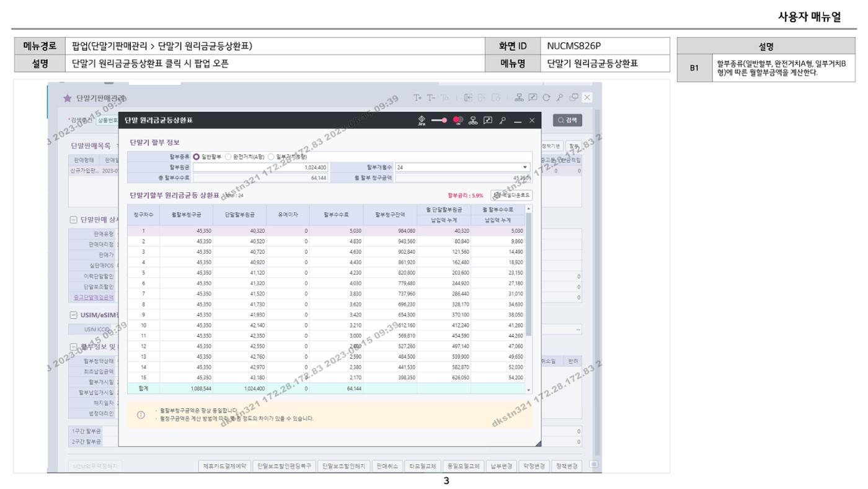868x489 pixels.
Task: Click the 정책변경 button
Action: (x=567, y=465)
